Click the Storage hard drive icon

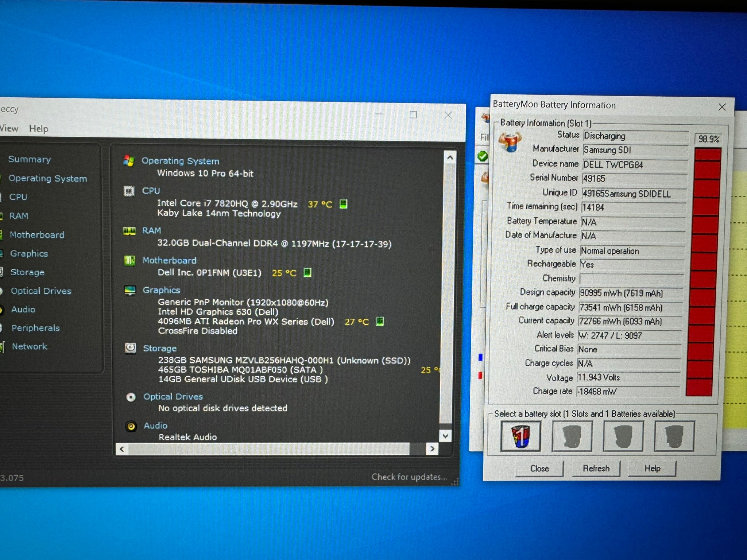(130, 348)
